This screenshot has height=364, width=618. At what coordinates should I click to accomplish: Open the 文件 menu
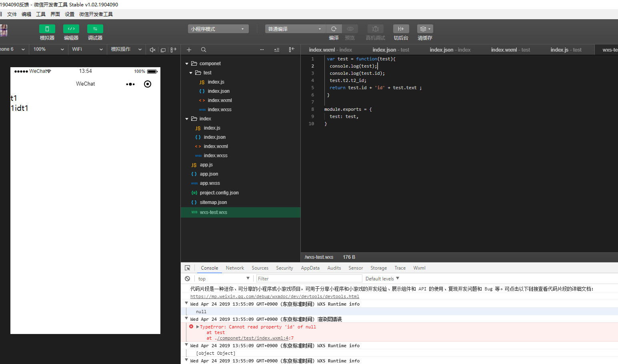[x=12, y=14]
